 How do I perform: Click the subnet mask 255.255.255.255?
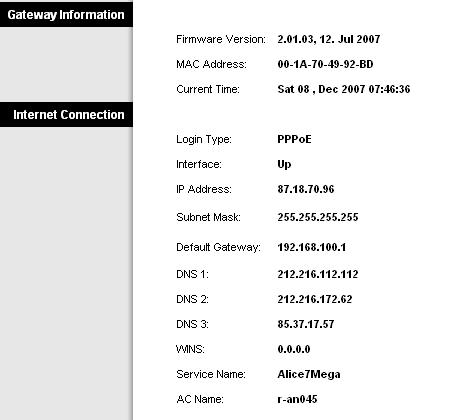[x=318, y=217]
